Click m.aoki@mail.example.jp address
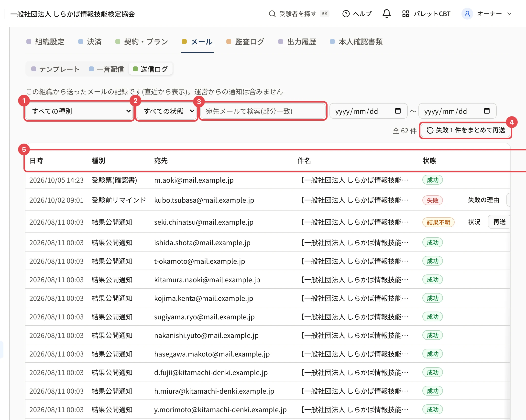Viewport: 526px width, 420px height. [194, 180]
